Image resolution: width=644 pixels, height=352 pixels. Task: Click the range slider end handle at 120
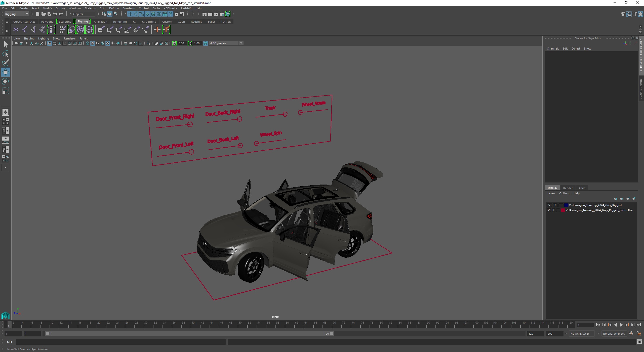tap(332, 334)
